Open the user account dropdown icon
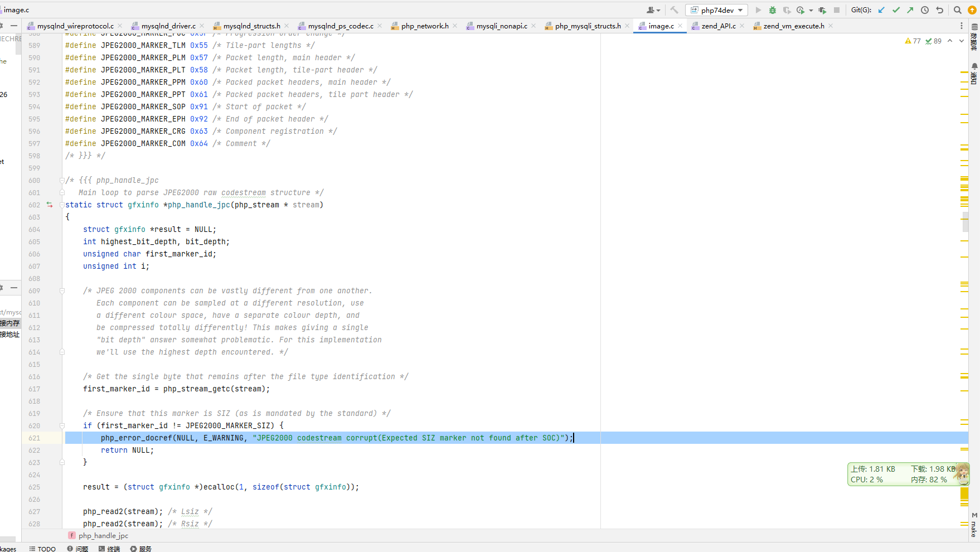980x552 pixels. tap(653, 10)
